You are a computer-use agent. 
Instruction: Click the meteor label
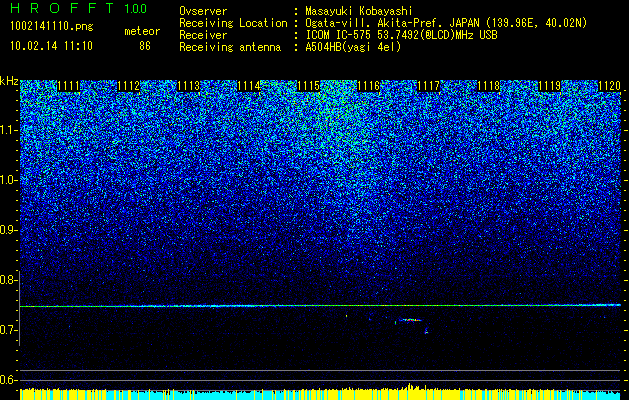[142, 31]
